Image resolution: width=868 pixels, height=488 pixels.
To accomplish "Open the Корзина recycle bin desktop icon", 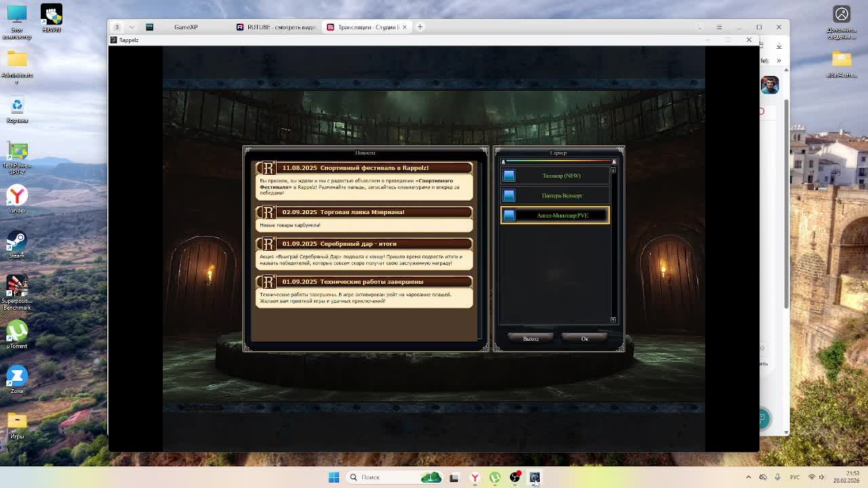I will tap(17, 110).
